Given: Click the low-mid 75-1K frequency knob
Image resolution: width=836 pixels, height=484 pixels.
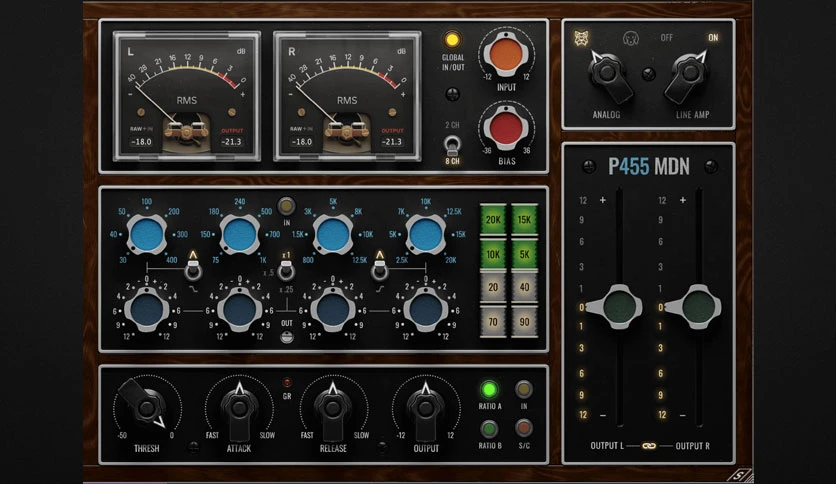Looking at the screenshot, I should click(239, 235).
